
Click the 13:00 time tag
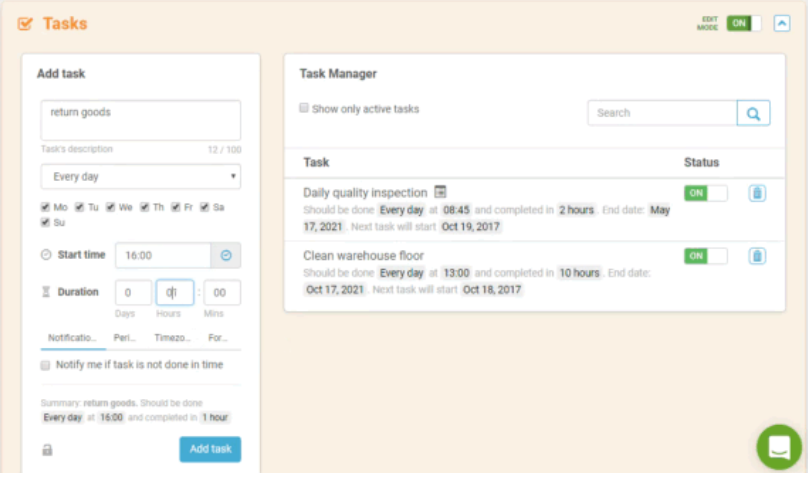pos(457,273)
